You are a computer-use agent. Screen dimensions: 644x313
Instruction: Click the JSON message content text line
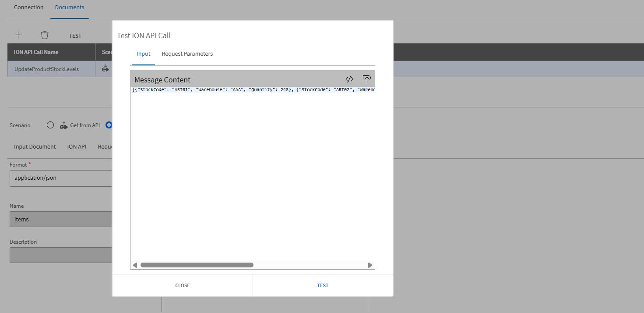(x=253, y=89)
